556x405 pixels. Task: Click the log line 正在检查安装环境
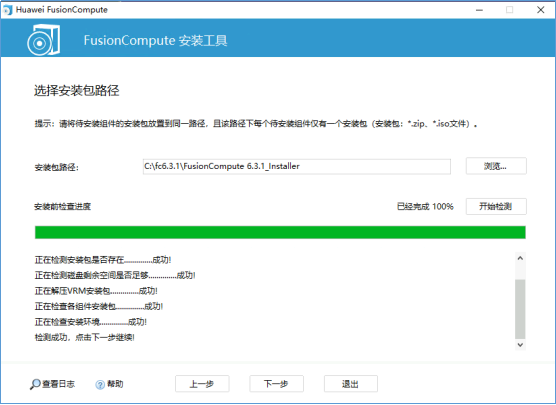tap(90, 322)
